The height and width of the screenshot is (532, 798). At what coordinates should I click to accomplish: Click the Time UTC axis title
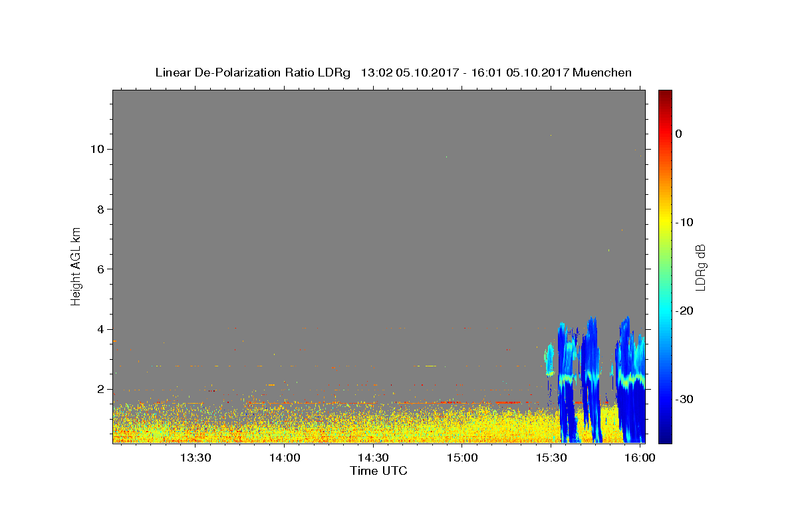[378, 471]
